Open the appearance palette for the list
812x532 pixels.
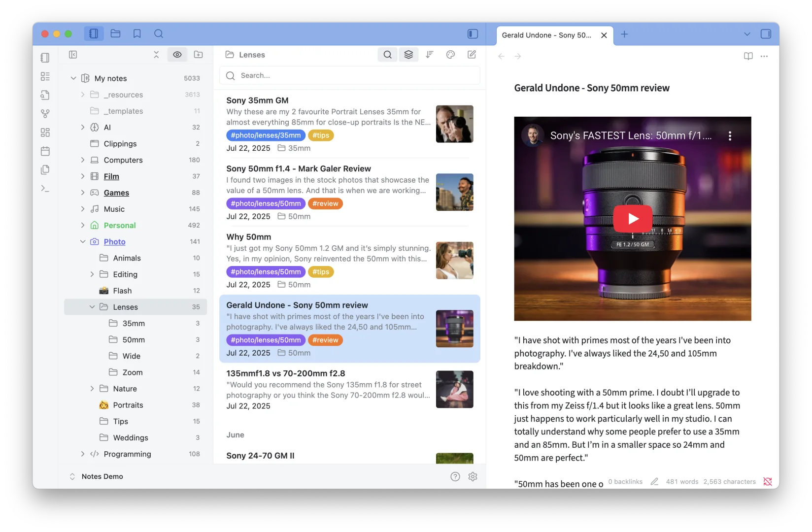(450, 55)
